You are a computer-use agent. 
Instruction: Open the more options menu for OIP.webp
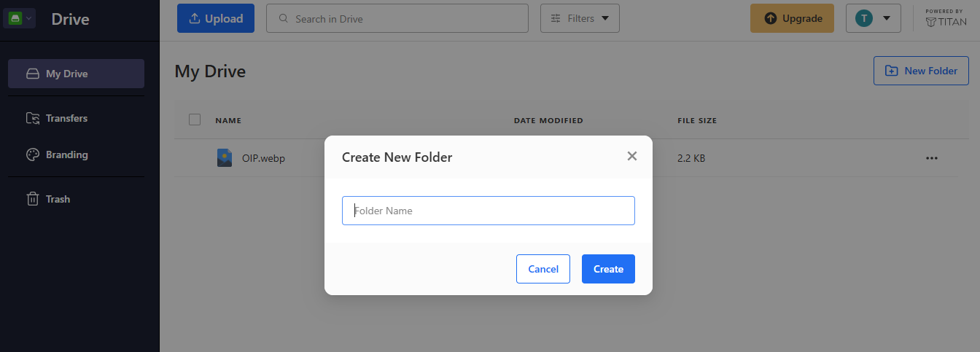coord(931,158)
